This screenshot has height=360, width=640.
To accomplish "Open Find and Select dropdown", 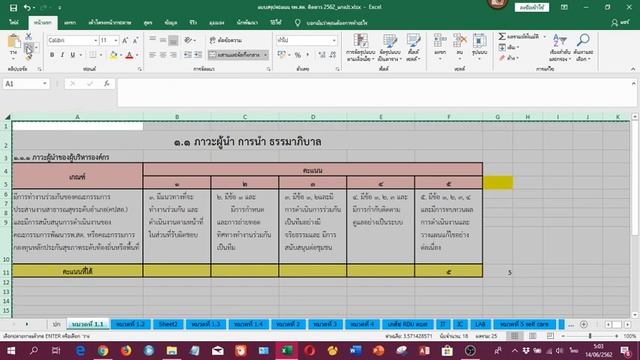I will 583,48.
